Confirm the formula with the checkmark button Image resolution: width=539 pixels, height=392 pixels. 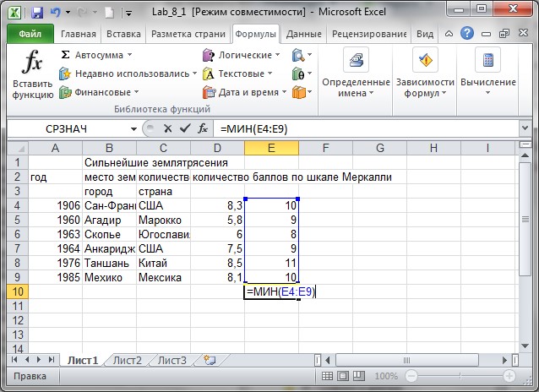point(184,128)
